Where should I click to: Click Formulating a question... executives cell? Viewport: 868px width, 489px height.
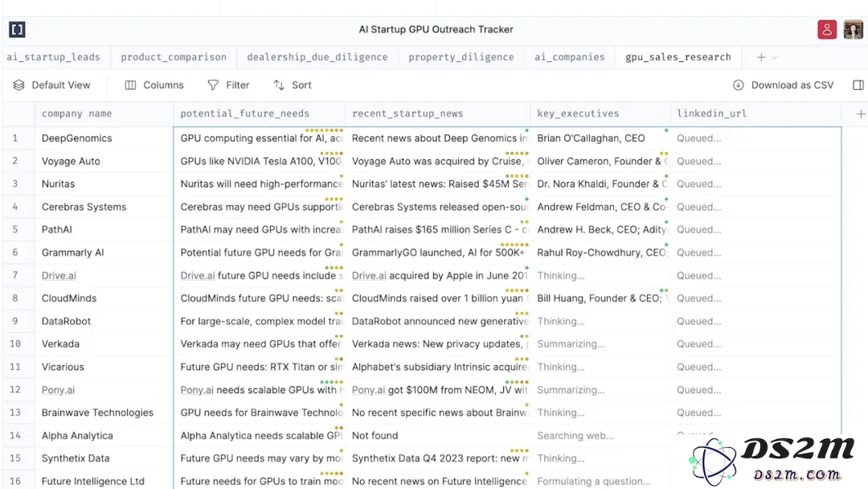(x=600, y=481)
